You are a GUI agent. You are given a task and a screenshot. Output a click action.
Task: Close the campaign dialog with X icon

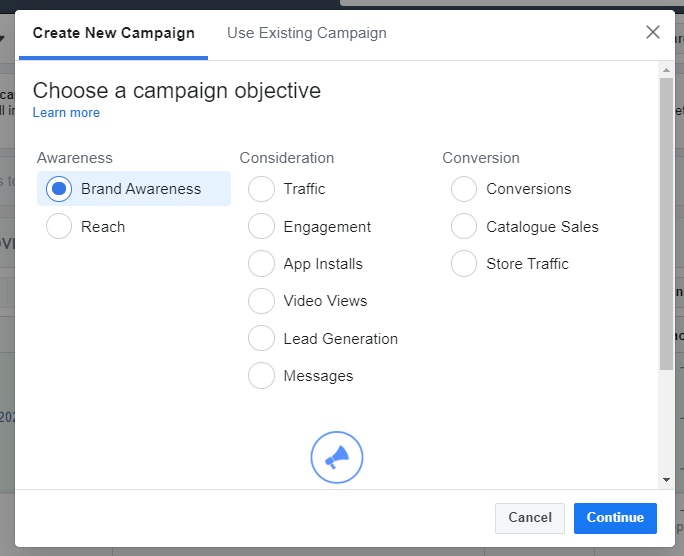tap(653, 32)
